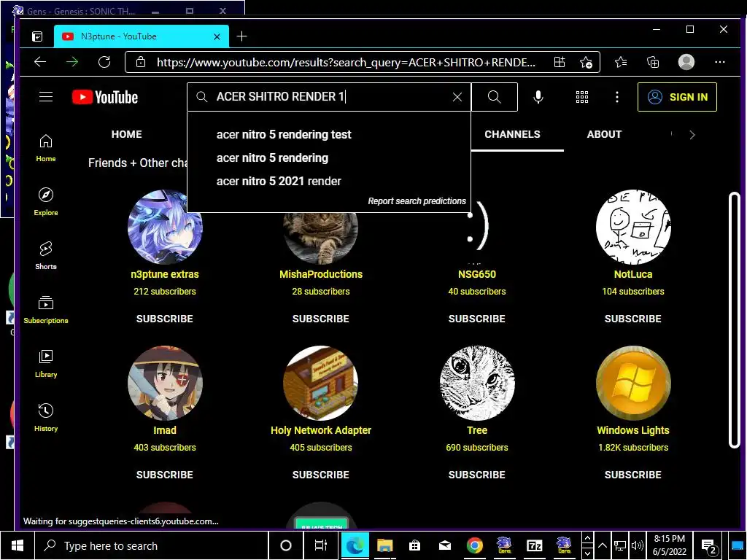Clear the search text with the X
Viewport: 747px width, 560px height.
457,97
